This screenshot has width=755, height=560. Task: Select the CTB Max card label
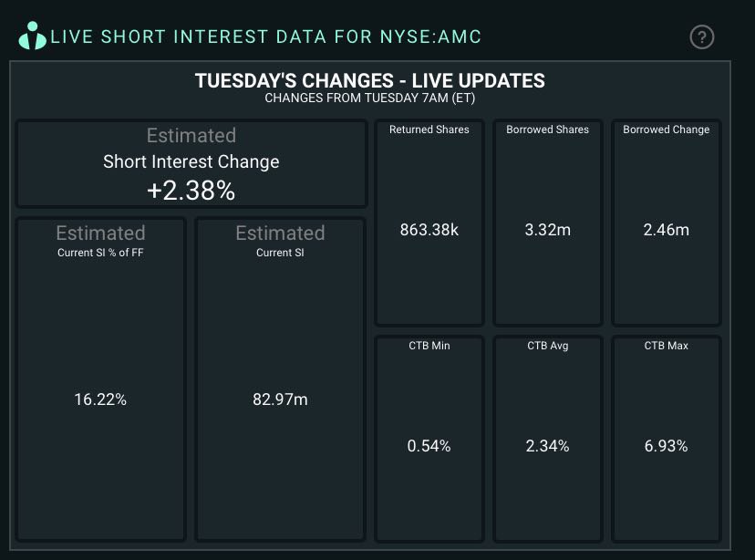tap(666, 346)
